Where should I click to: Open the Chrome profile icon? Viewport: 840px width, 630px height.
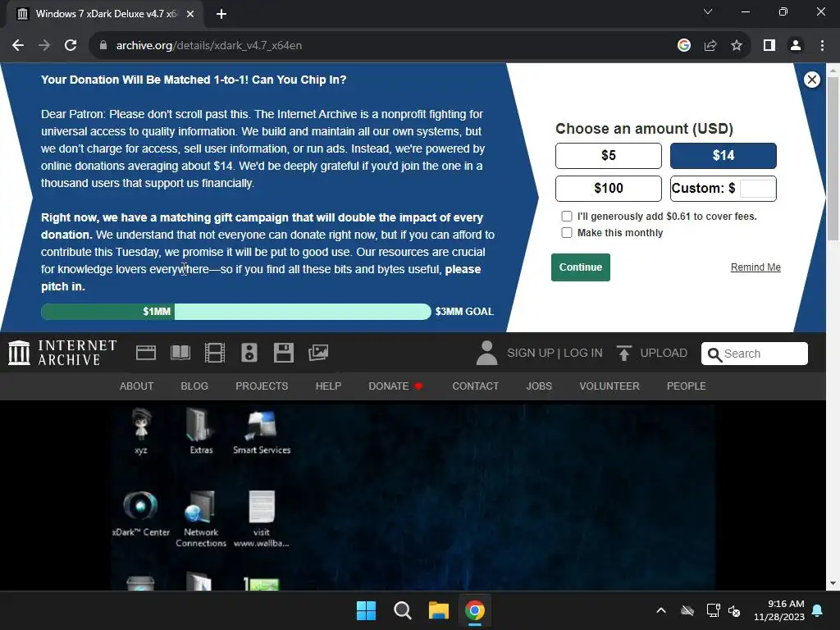(796, 46)
